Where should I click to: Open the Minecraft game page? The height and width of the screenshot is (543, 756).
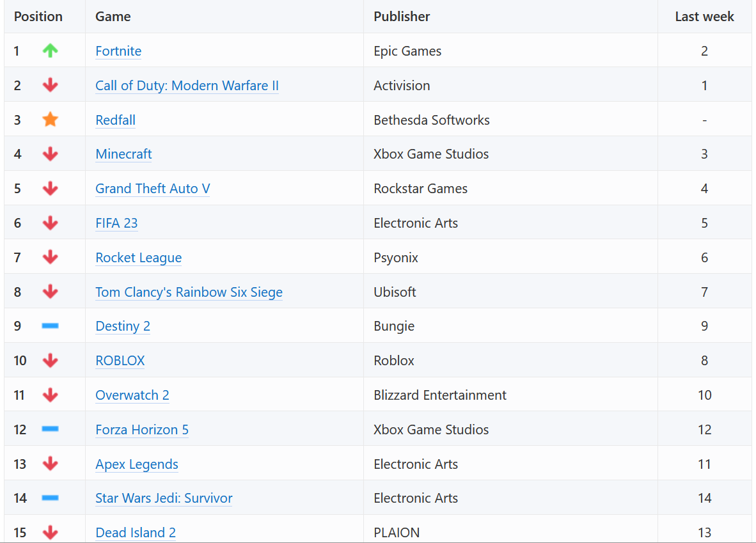point(123,154)
